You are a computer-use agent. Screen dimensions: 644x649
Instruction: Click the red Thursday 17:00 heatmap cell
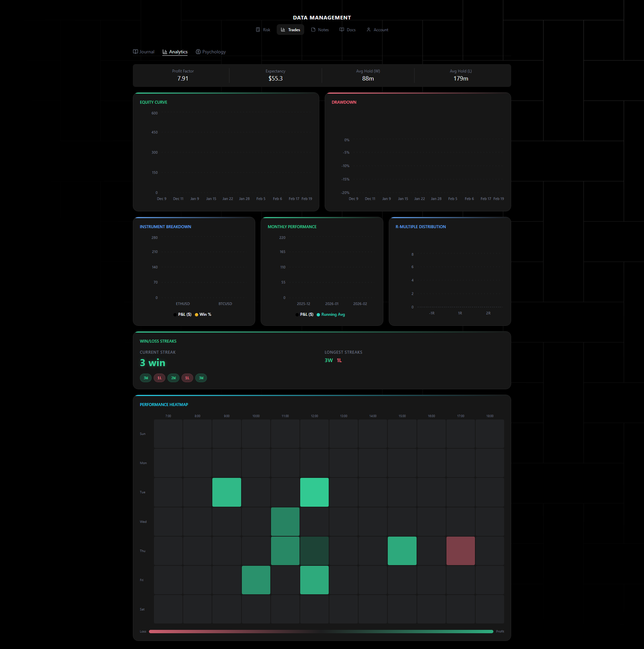460,551
